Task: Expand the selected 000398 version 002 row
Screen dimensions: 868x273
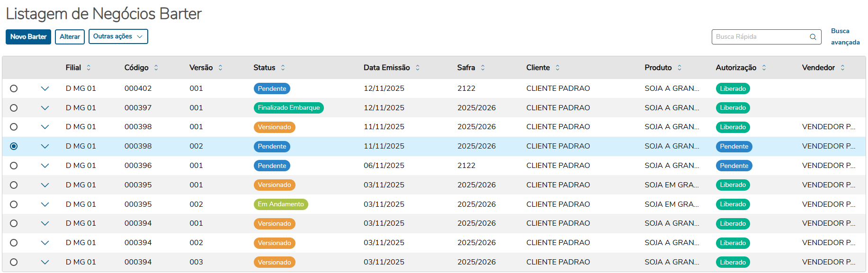Action: pos(45,146)
